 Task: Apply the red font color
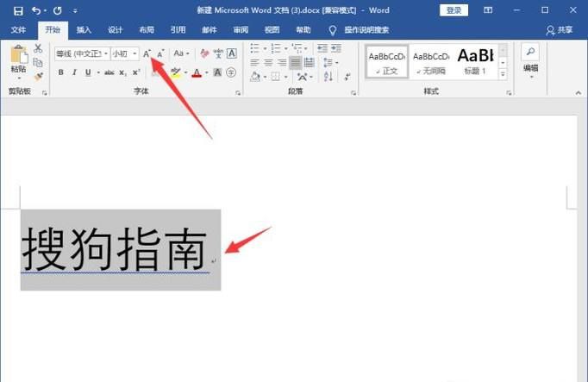[x=197, y=72]
